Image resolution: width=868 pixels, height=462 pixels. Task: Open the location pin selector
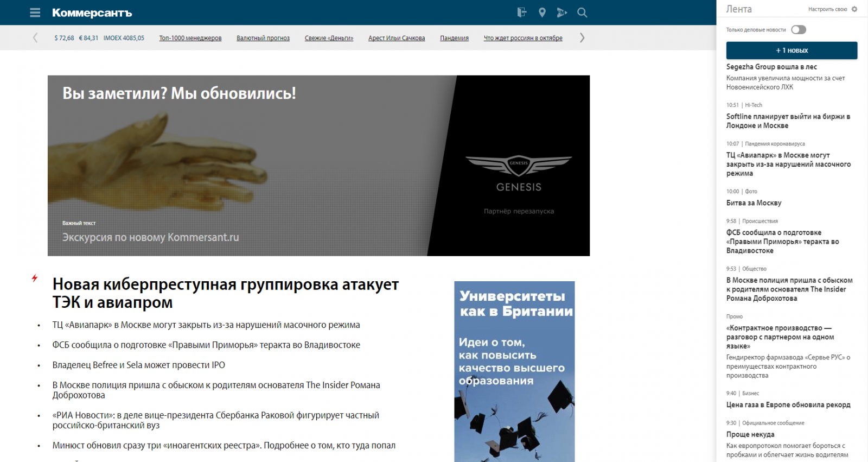[x=542, y=12]
